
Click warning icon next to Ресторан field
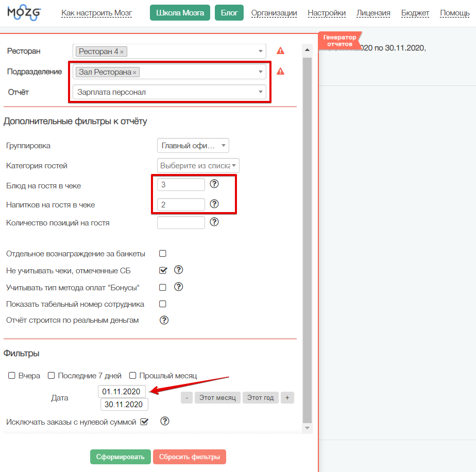pos(280,51)
